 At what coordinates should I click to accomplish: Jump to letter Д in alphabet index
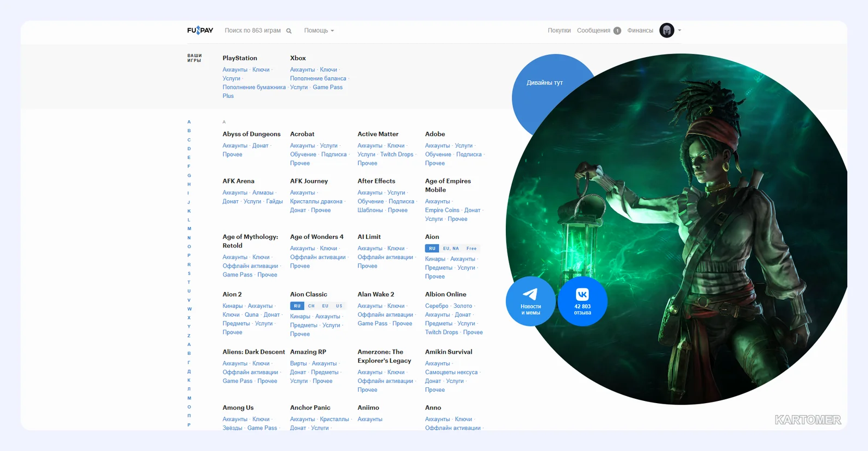coord(189,372)
